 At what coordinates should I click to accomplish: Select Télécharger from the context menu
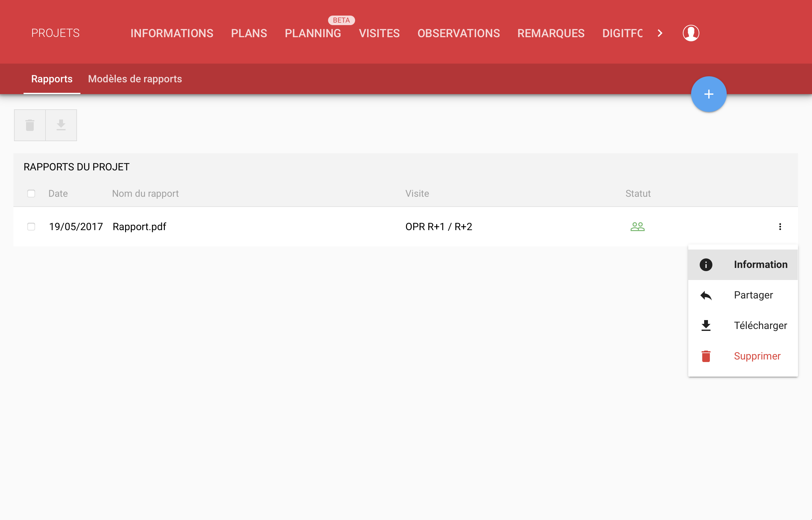click(x=743, y=326)
